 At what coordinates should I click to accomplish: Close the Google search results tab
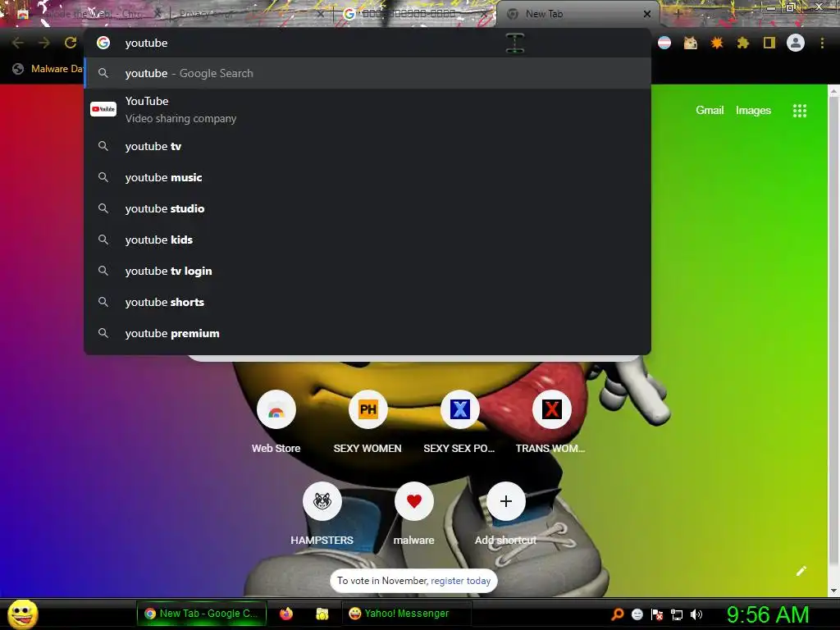(x=484, y=14)
